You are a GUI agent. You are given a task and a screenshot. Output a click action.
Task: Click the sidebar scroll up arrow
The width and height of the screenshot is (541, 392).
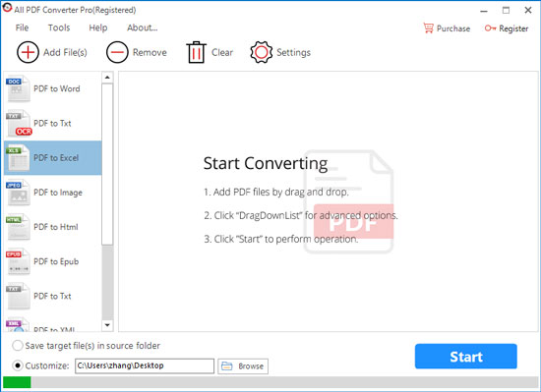point(107,78)
